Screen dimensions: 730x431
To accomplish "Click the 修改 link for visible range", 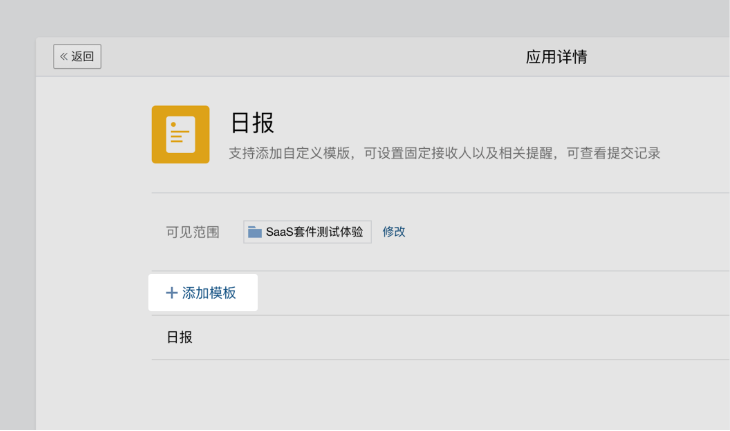I will [394, 231].
